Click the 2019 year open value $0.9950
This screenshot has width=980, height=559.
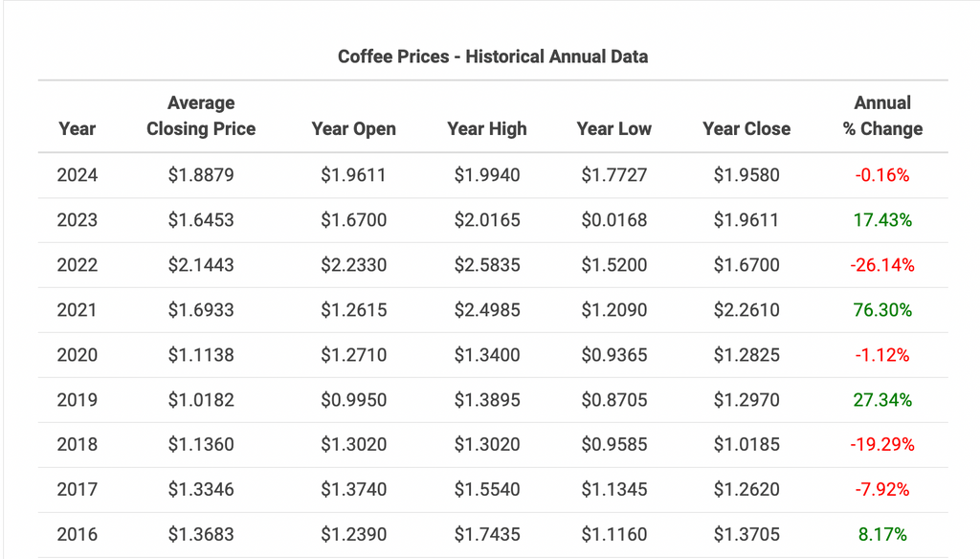coord(353,400)
